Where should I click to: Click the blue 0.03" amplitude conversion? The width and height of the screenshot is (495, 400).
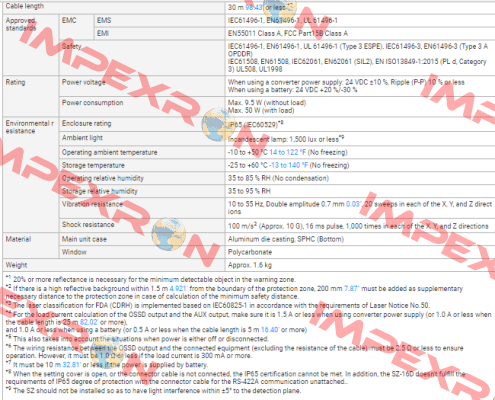point(354,204)
